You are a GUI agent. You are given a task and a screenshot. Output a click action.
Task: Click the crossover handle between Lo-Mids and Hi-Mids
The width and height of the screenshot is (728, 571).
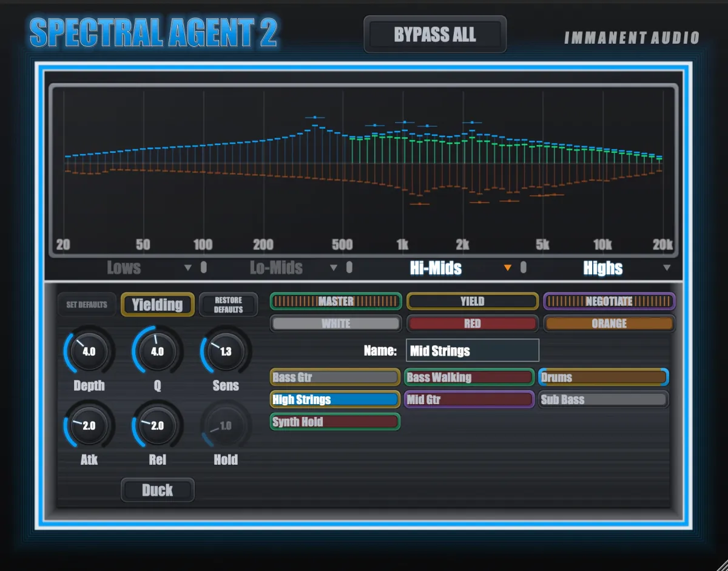point(349,268)
